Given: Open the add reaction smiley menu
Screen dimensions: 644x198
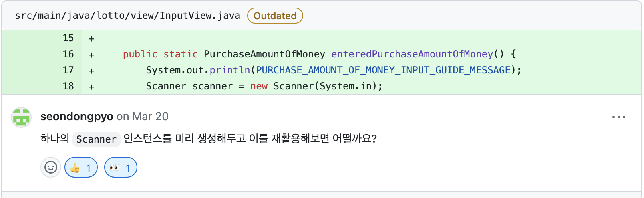Looking at the screenshot, I should coord(51,167).
